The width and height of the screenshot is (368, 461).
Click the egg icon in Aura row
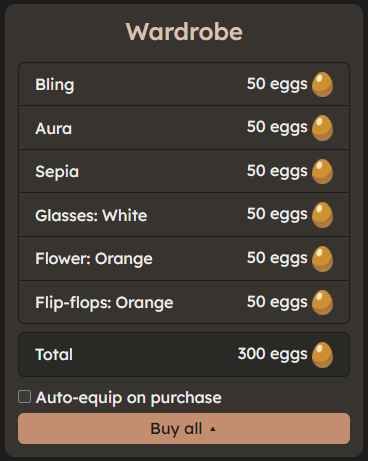pos(322,128)
